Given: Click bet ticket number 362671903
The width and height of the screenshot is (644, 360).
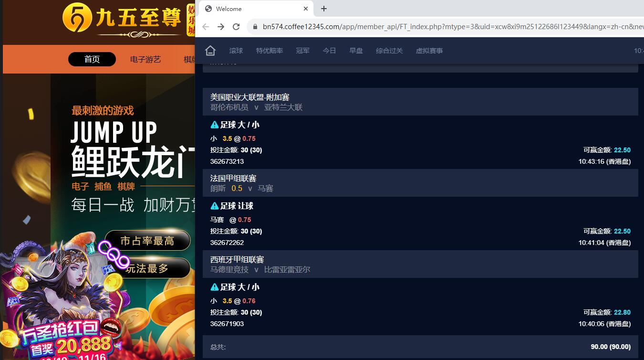Looking at the screenshot, I should coord(227,324).
